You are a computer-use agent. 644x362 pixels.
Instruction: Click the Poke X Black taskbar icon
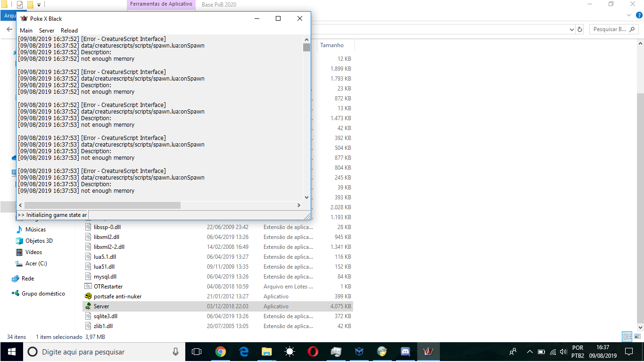(x=428, y=352)
